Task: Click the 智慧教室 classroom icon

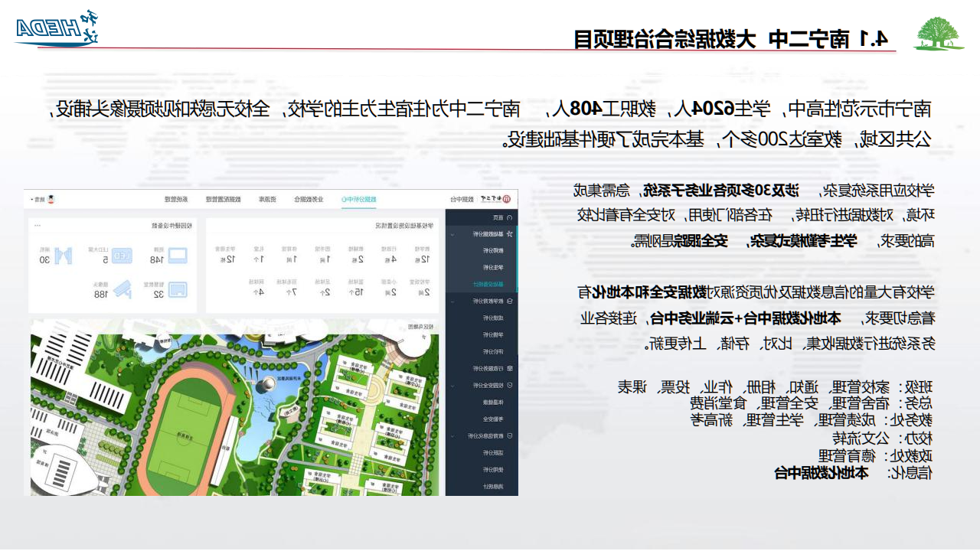Action: pyautogui.click(x=178, y=289)
